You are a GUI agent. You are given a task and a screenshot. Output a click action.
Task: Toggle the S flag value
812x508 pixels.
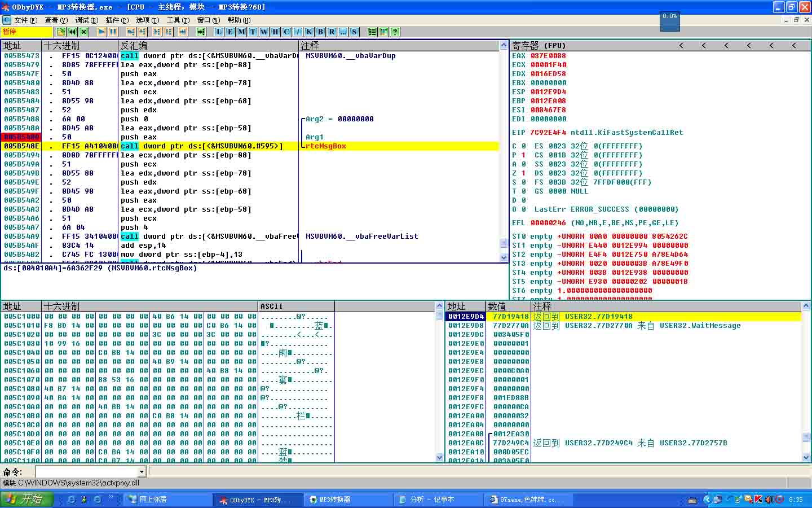[x=523, y=182]
